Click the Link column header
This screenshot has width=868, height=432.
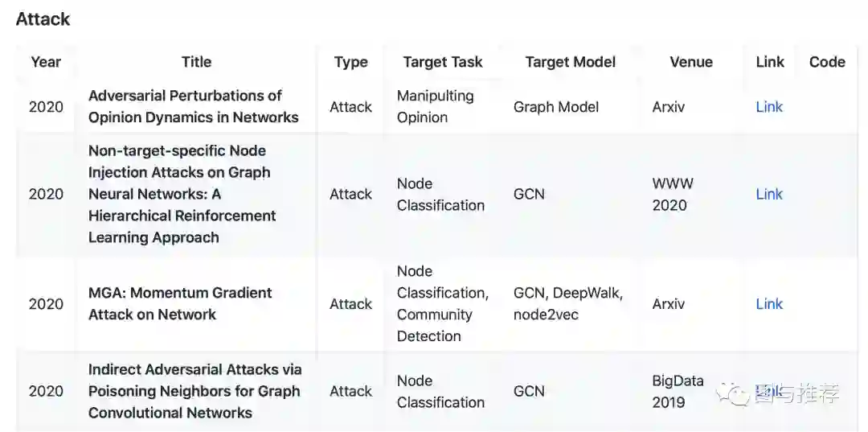(770, 62)
